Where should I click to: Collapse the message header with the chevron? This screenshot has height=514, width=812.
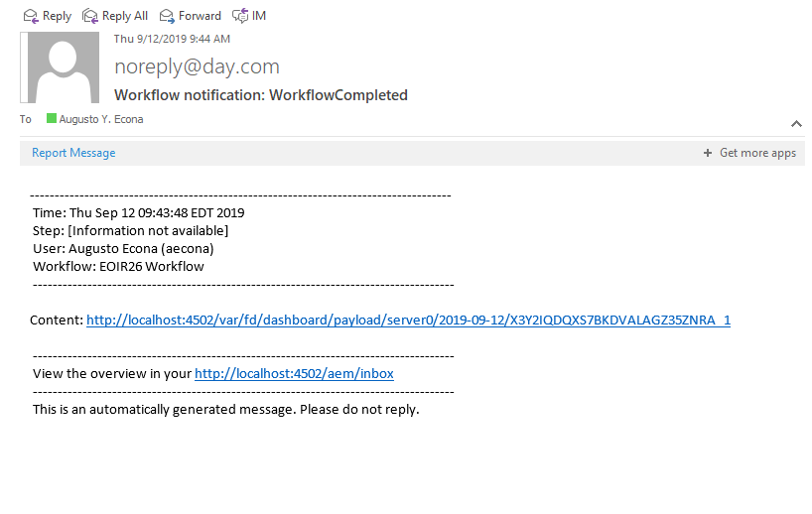796,124
